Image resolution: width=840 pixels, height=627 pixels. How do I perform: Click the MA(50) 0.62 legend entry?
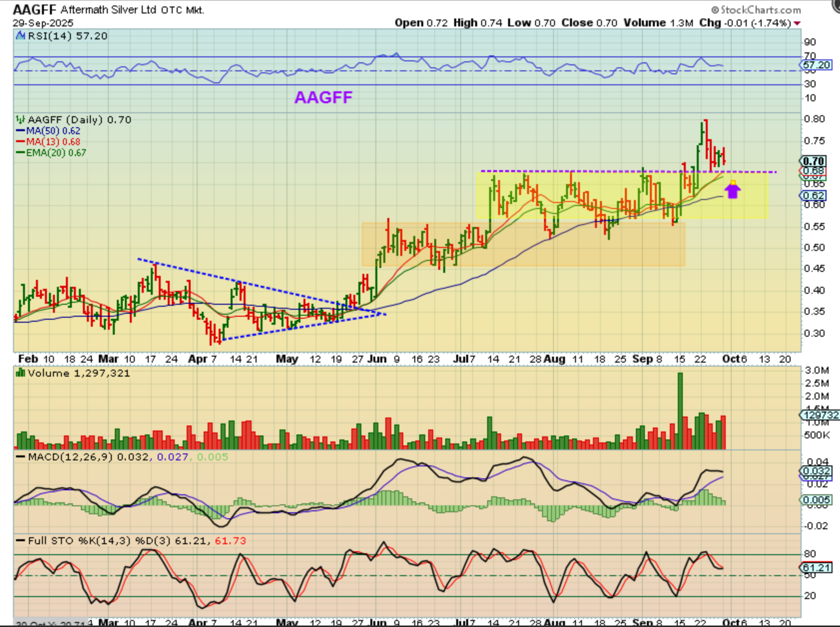[53, 131]
